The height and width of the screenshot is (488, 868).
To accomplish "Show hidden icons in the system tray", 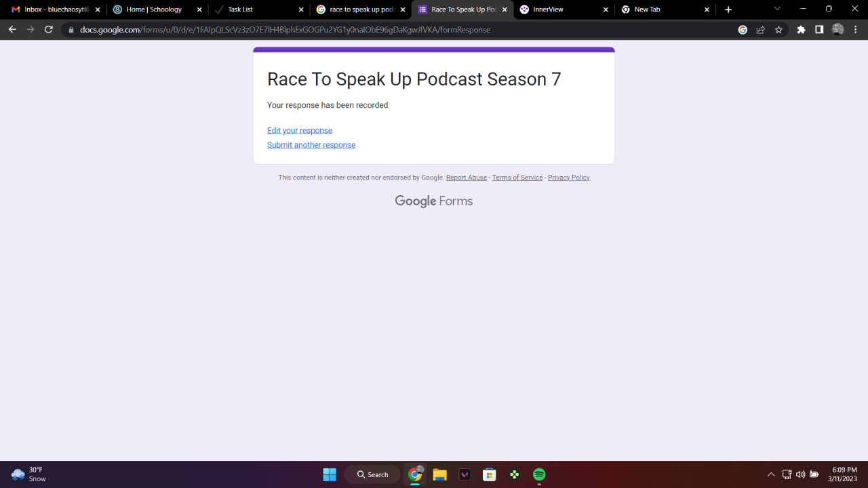I will point(771,474).
